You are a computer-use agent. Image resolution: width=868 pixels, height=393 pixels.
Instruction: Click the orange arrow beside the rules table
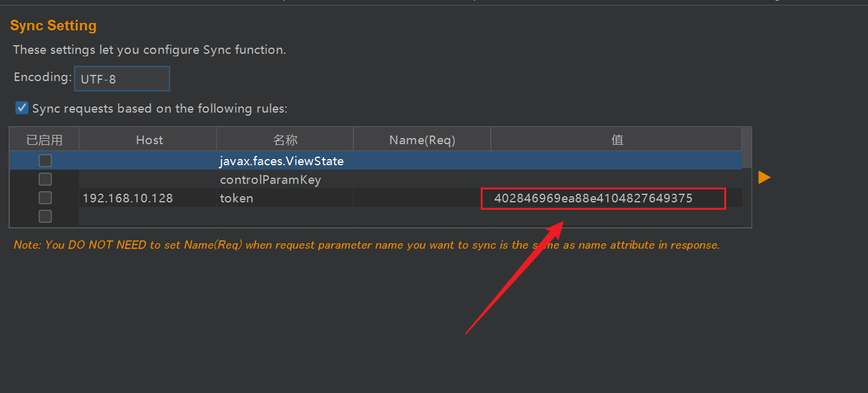[765, 178]
